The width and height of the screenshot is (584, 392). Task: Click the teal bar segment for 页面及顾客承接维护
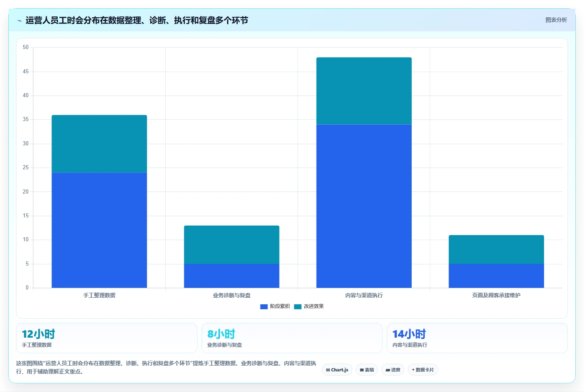click(x=496, y=250)
